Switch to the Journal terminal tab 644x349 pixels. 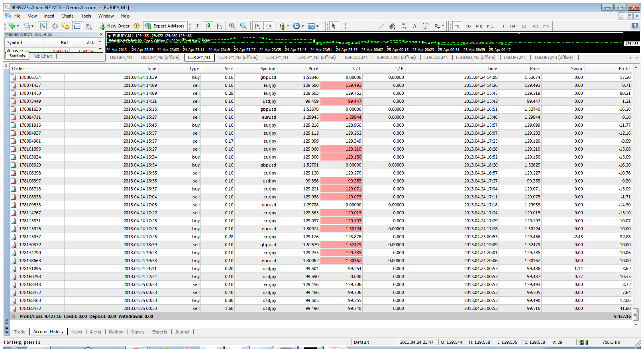pyautogui.click(x=182, y=332)
